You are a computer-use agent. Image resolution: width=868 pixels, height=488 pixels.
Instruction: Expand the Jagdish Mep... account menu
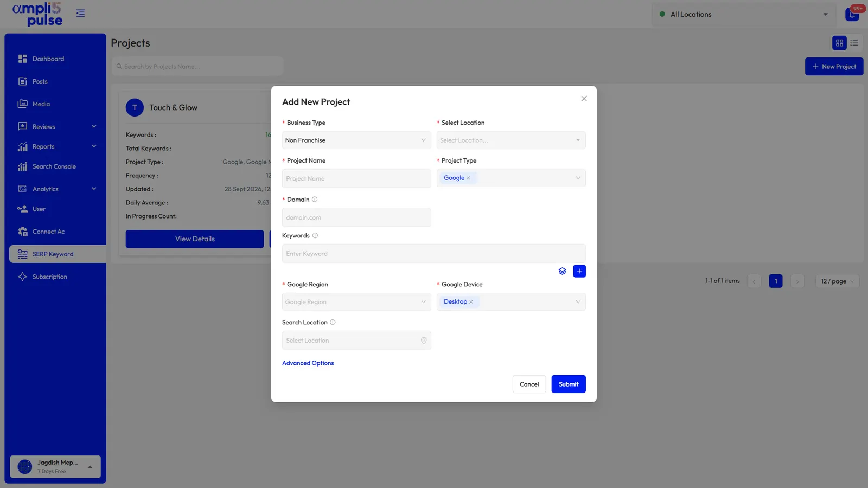pos(55,467)
